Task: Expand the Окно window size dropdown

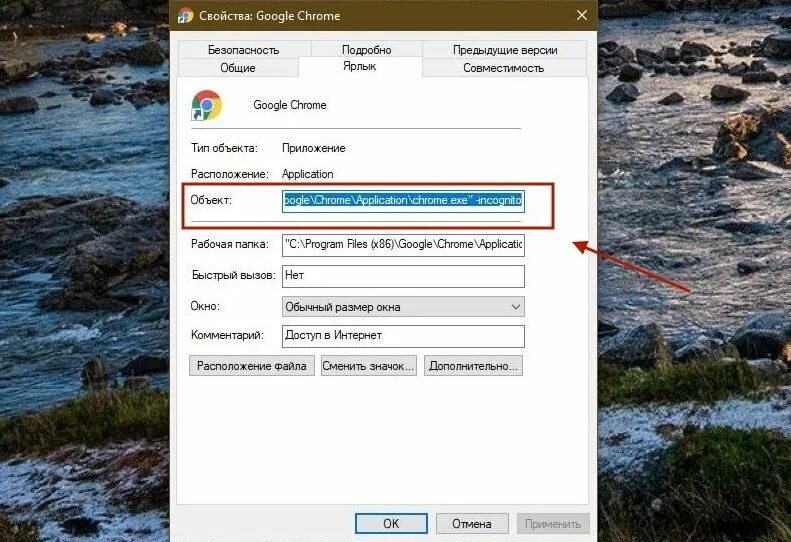Action: click(x=403, y=307)
